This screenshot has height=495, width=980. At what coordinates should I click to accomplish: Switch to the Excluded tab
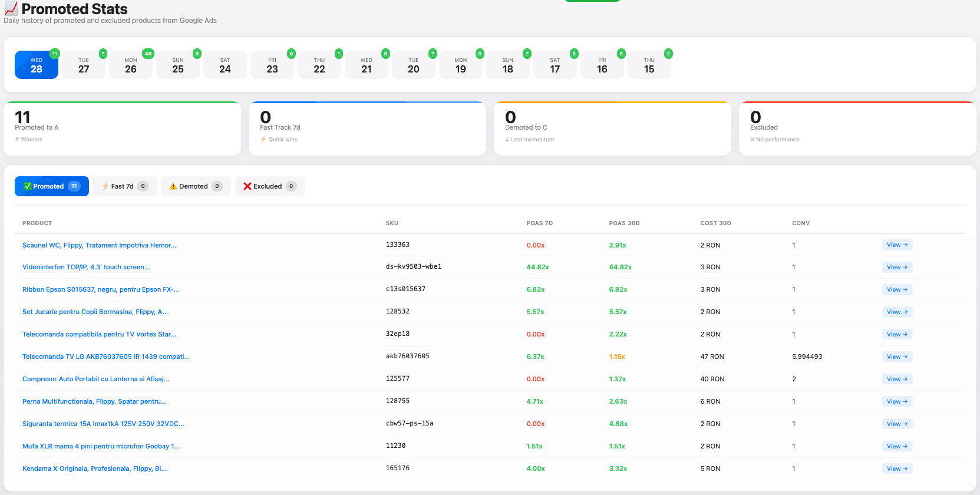(270, 186)
